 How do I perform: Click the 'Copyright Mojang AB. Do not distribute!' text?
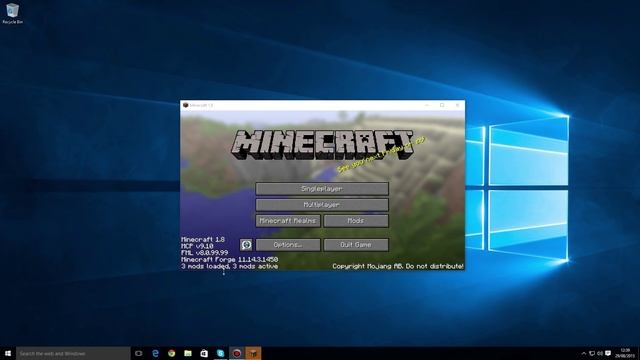tap(398, 267)
